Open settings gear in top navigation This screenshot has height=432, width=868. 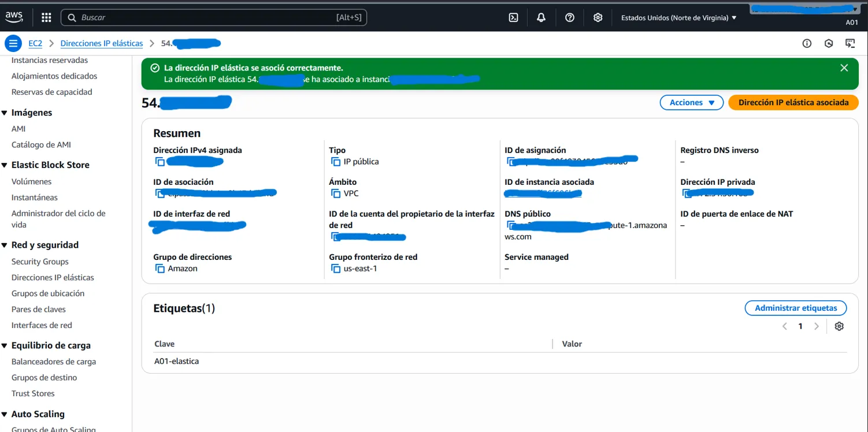(598, 18)
